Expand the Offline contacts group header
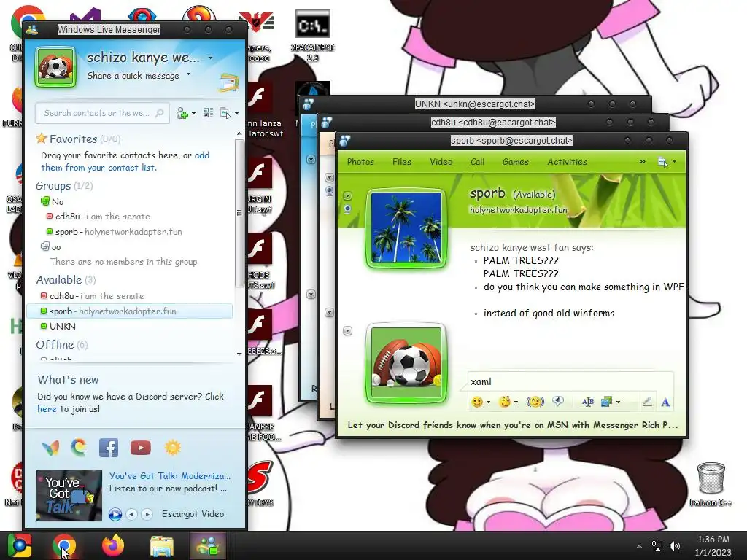747x560 pixels. (x=62, y=344)
